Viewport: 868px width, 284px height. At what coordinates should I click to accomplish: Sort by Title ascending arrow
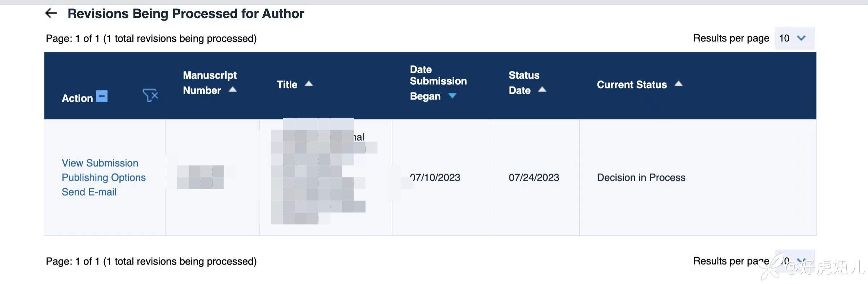pyautogui.click(x=308, y=84)
